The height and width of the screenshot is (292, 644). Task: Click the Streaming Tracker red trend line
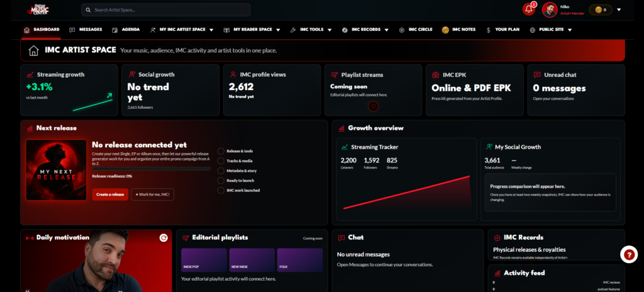click(x=407, y=193)
